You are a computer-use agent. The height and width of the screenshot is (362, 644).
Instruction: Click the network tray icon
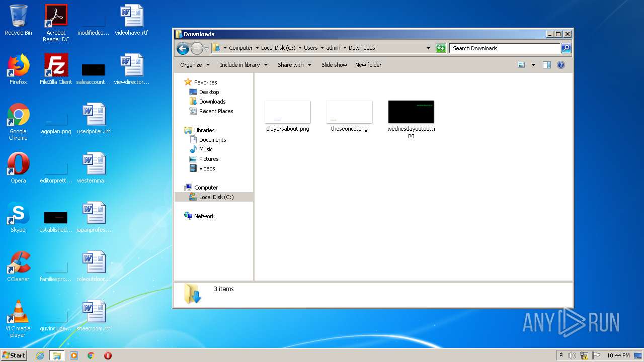coord(584,355)
